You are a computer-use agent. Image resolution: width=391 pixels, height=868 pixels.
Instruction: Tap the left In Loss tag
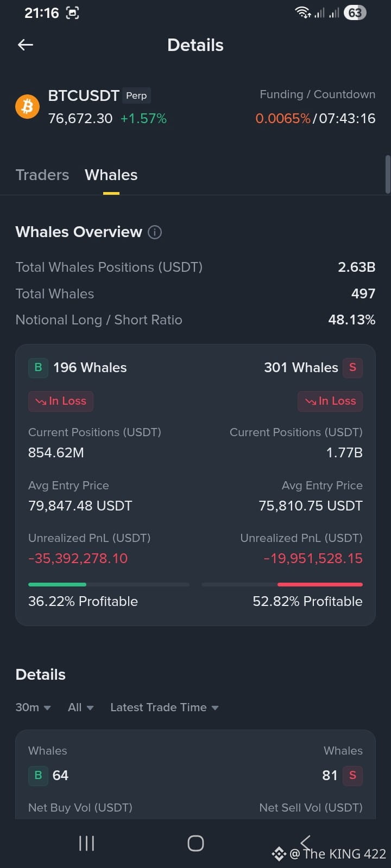coord(61,401)
